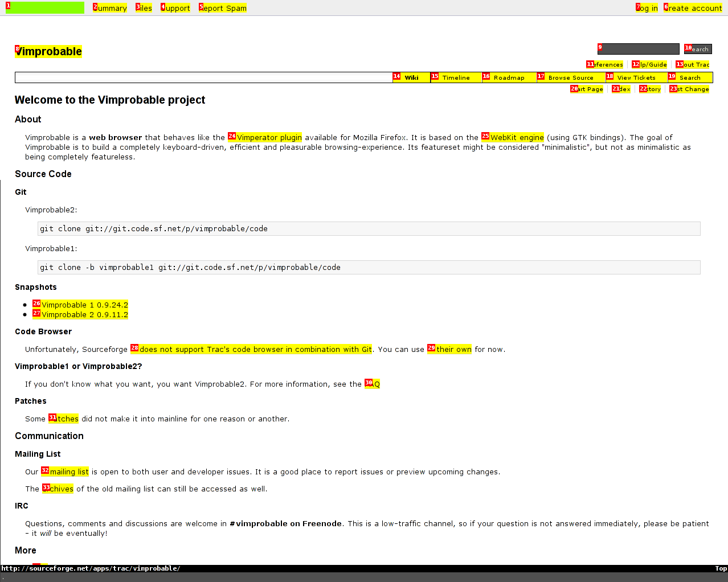Open the FAQ link
Screen dimensions: 728x582
pyautogui.click(x=373, y=384)
